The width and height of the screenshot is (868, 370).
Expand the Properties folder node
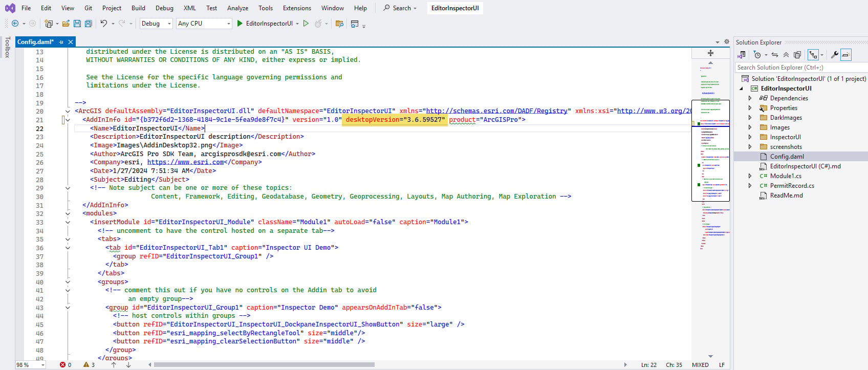[x=750, y=108]
